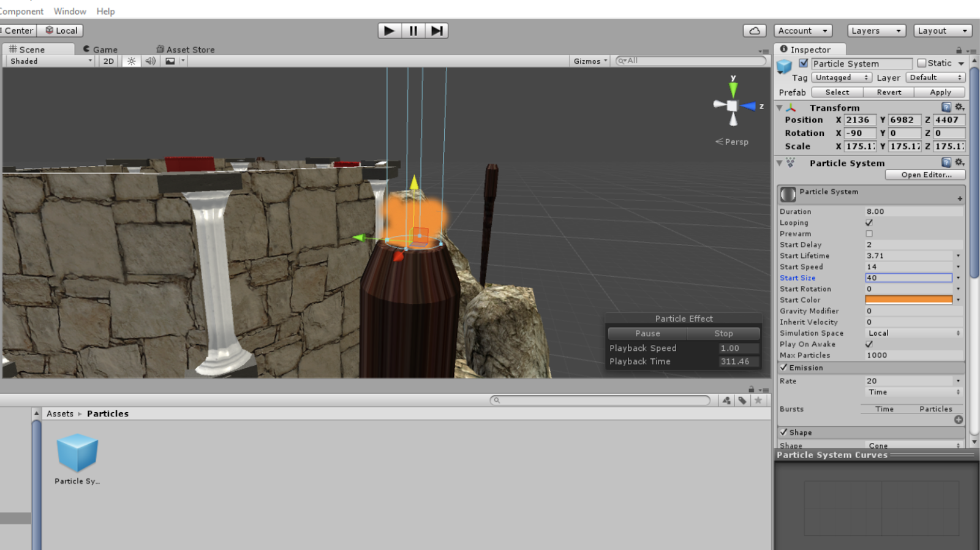Click the Step frame button
Viewport: 980px width, 550px height.
437,31
